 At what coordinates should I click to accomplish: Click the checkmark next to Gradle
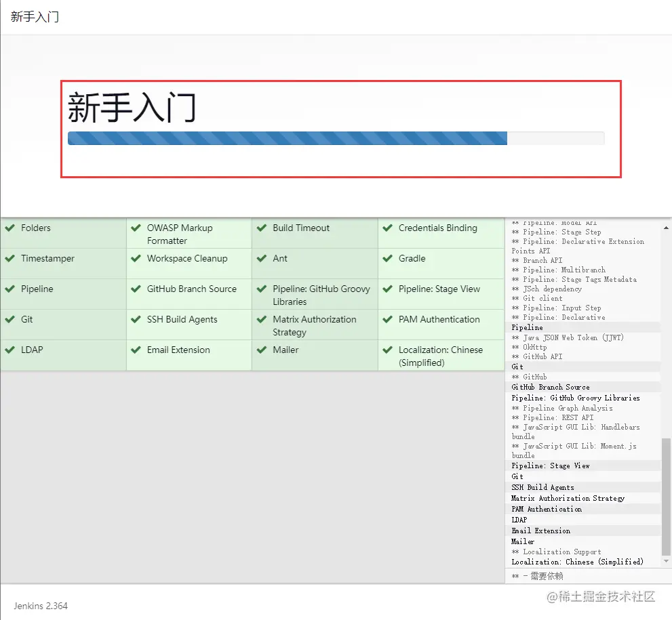coord(387,258)
